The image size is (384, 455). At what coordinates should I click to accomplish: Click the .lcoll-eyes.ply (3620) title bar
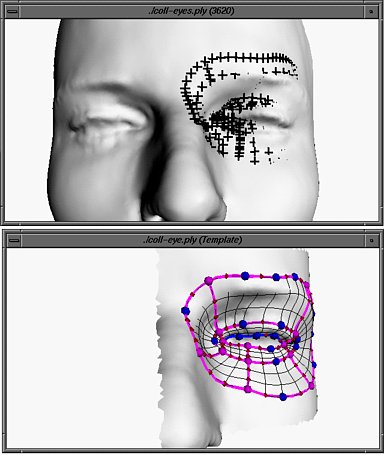pyautogui.click(x=192, y=11)
